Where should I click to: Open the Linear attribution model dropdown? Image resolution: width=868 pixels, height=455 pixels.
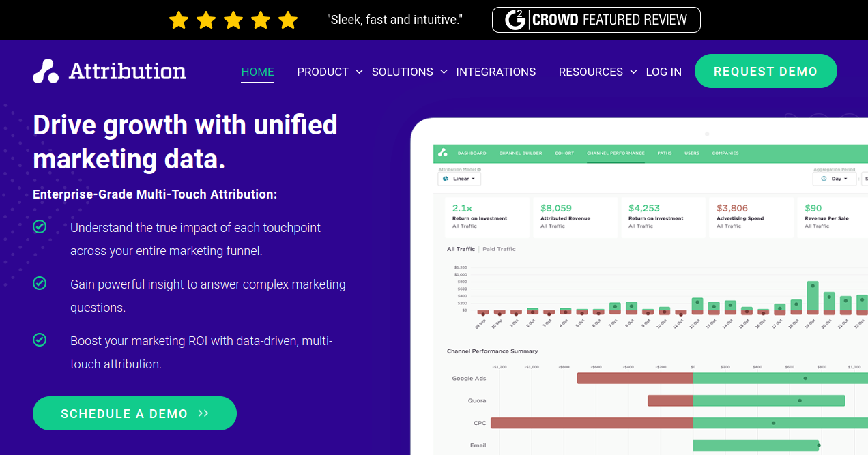pyautogui.click(x=460, y=179)
